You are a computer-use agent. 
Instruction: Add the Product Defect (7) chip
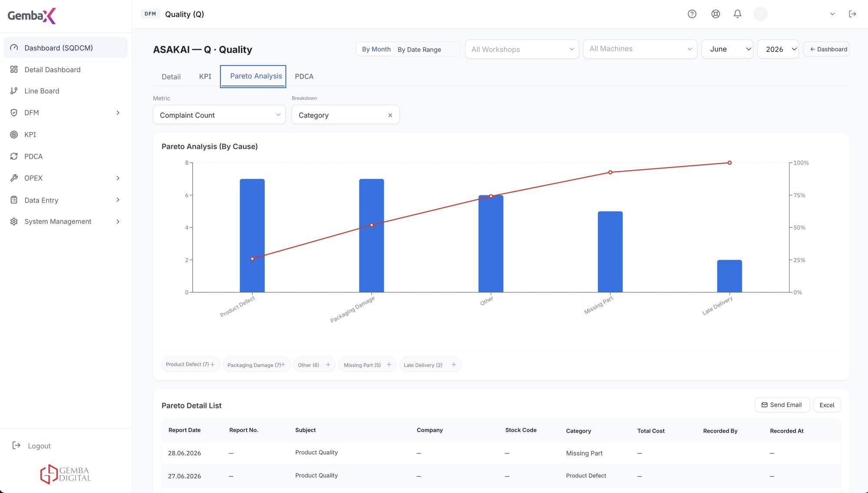point(212,365)
